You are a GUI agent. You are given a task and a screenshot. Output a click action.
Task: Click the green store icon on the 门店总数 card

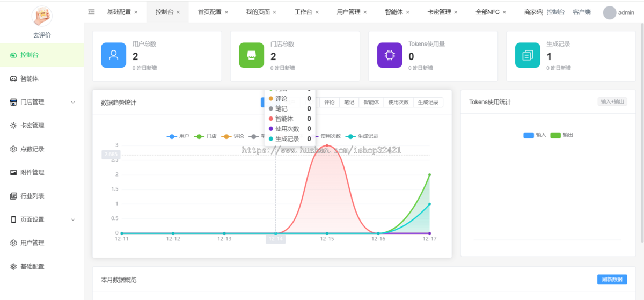tap(251, 55)
